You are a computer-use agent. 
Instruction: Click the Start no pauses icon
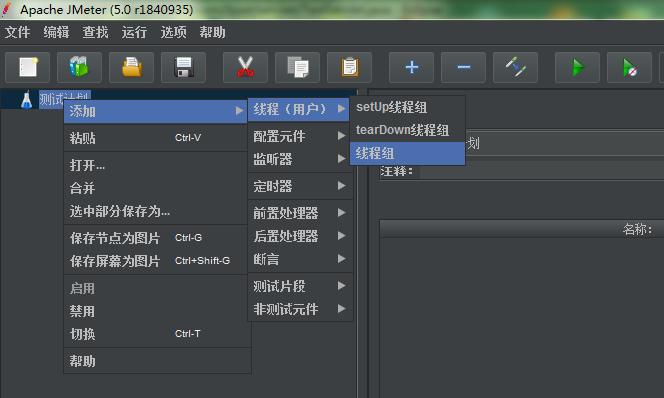pos(629,67)
